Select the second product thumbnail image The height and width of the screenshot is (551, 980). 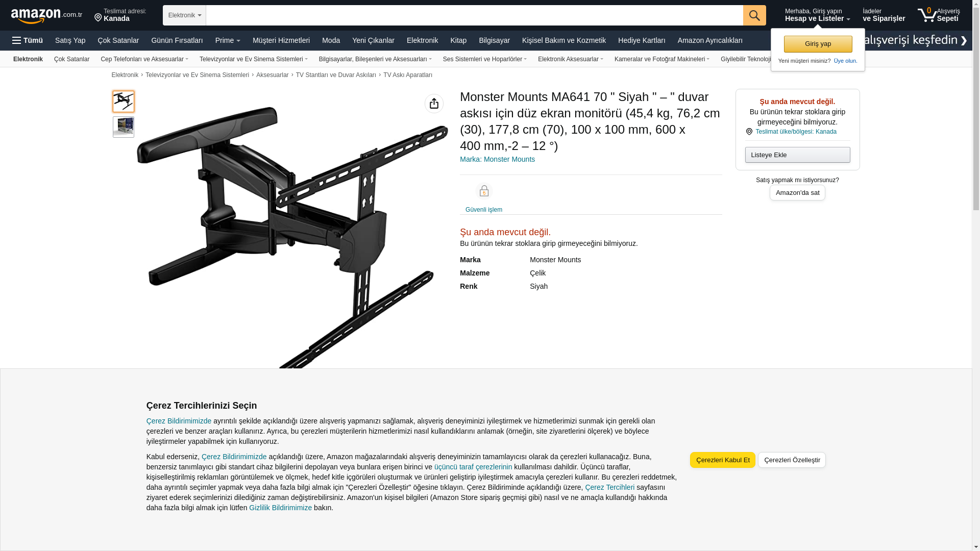(124, 127)
